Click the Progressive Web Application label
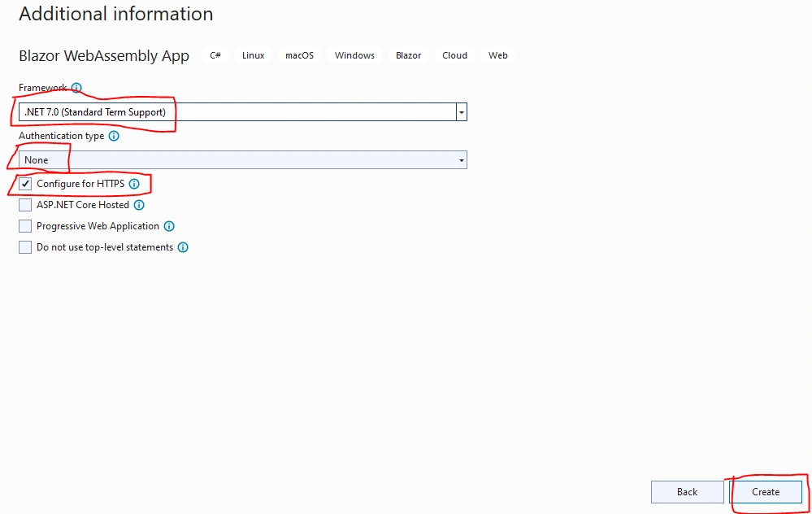 click(98, 226)
